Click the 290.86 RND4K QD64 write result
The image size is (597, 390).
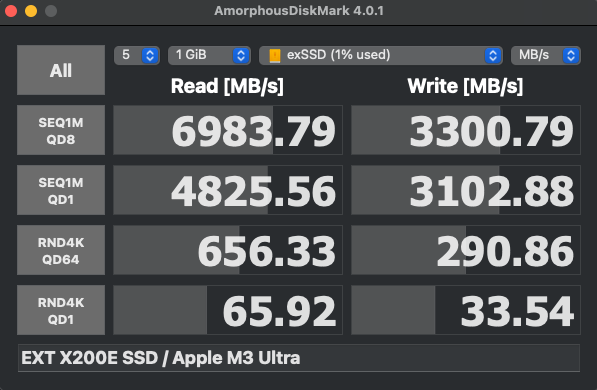(x=466, y=250)
